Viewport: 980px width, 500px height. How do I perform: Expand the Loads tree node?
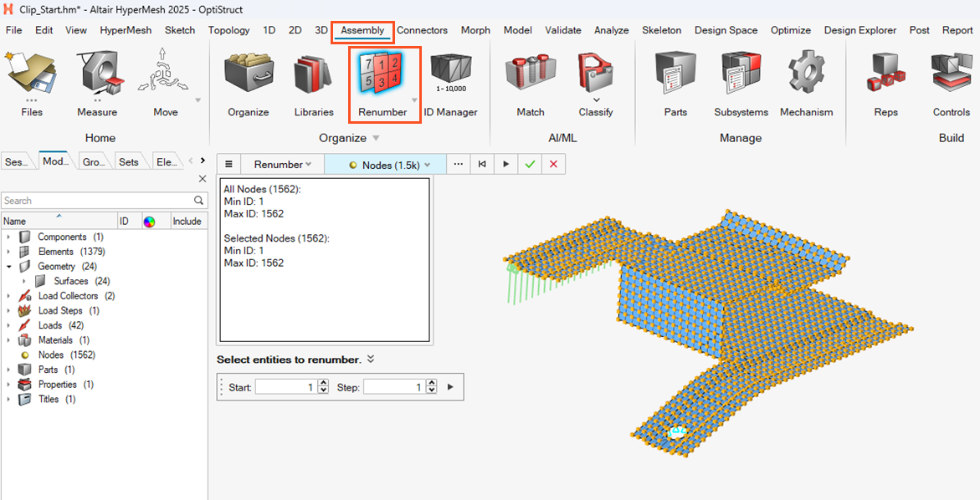[8, 325]
